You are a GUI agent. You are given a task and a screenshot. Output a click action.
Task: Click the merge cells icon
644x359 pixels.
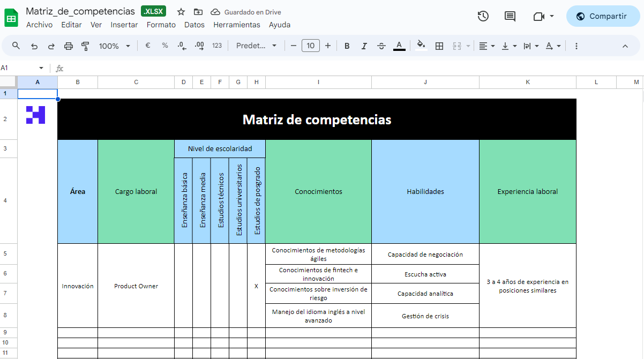click(x=456, y=46)
